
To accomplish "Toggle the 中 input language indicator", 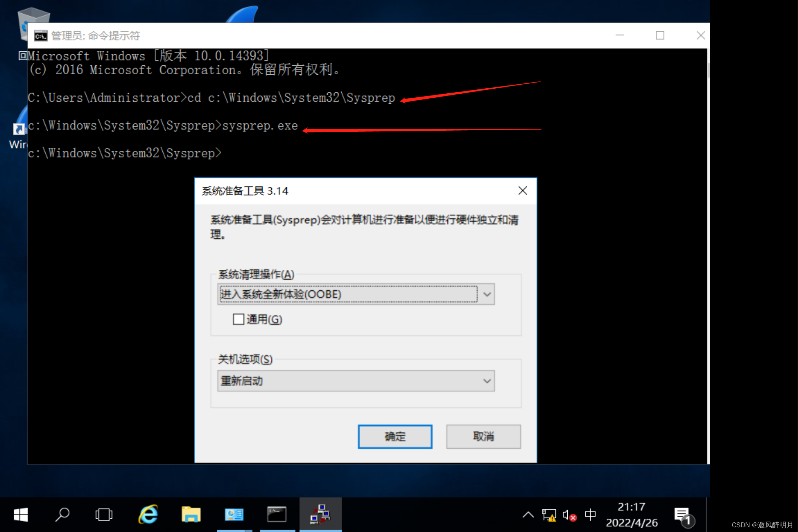I will click(590, 515).
